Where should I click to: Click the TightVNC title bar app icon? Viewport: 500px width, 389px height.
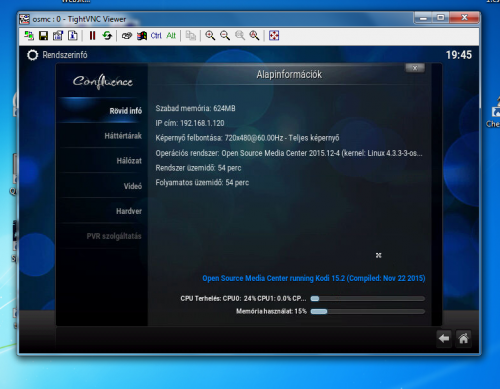(x=24, y=19)
